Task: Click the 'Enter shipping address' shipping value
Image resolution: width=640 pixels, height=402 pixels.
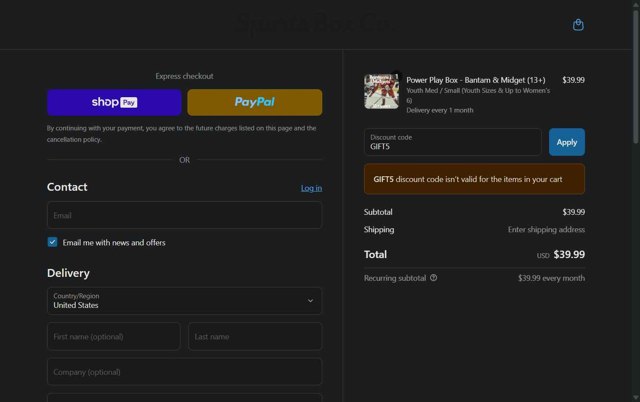Action: tap(546, 229)
